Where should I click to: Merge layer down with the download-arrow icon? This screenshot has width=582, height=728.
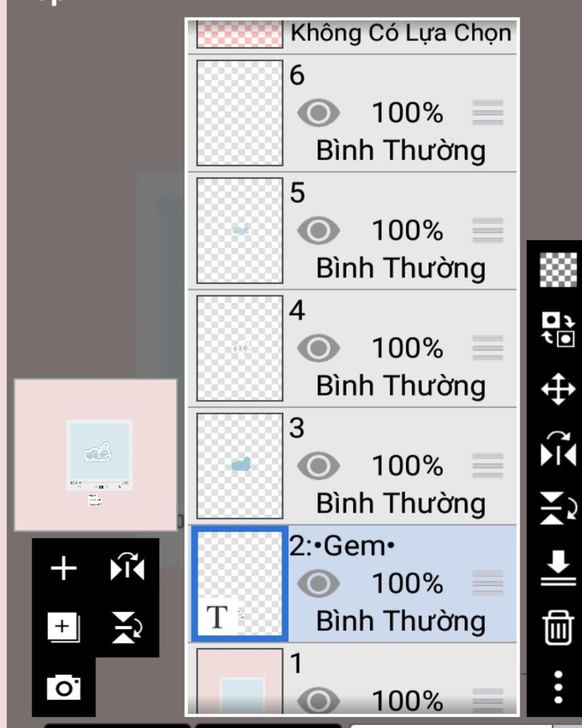(x=558, y=567)
